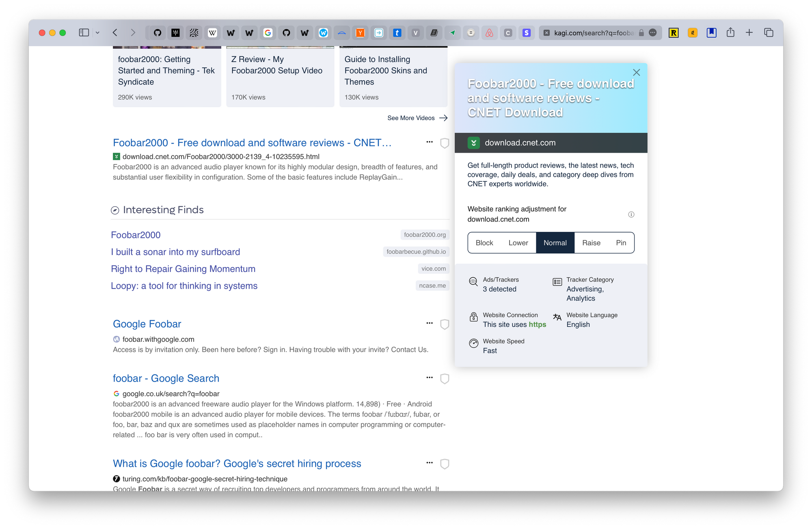This screenshot has height=529, width=812.
Task: Open Guide to Installing Foobar2000 Skins video
Action: tap(393, 76)
